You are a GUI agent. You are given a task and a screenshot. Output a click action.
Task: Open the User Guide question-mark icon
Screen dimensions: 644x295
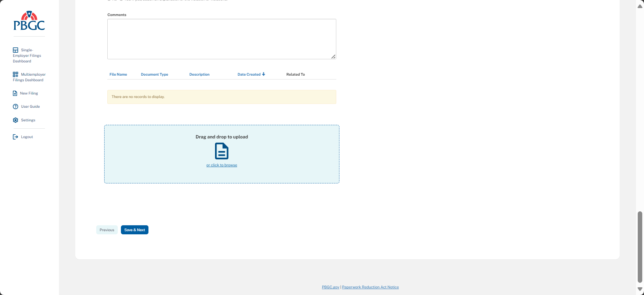tap(15, 106)
